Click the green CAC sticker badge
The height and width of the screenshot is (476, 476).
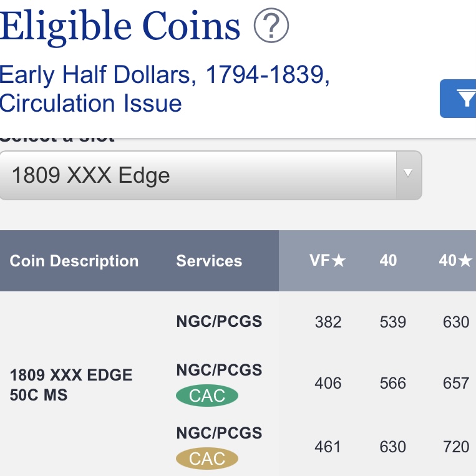[x=207, y=396]
